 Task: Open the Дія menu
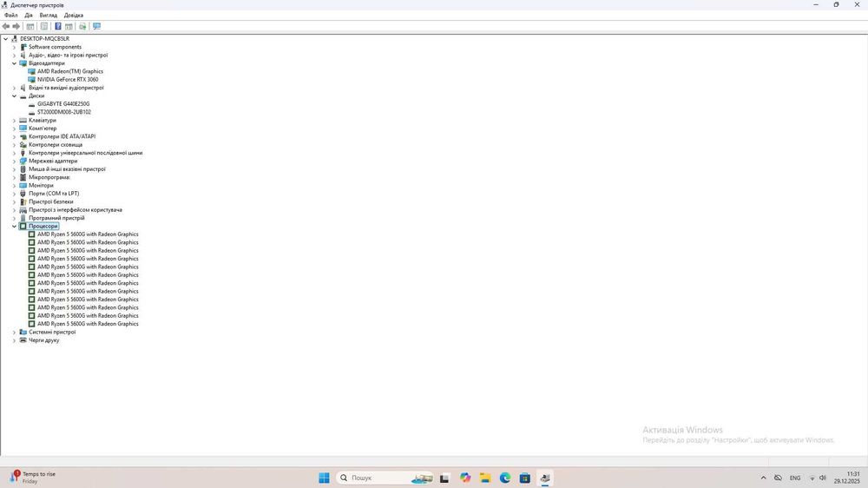point(29,16)
